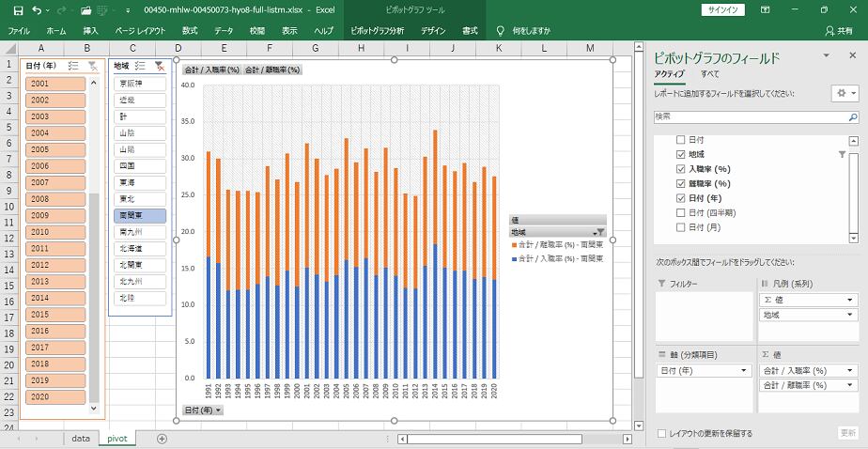Click the Open folder icon in title bar
This screenshot has height=449, width=868.
click(x=86, y=9)
